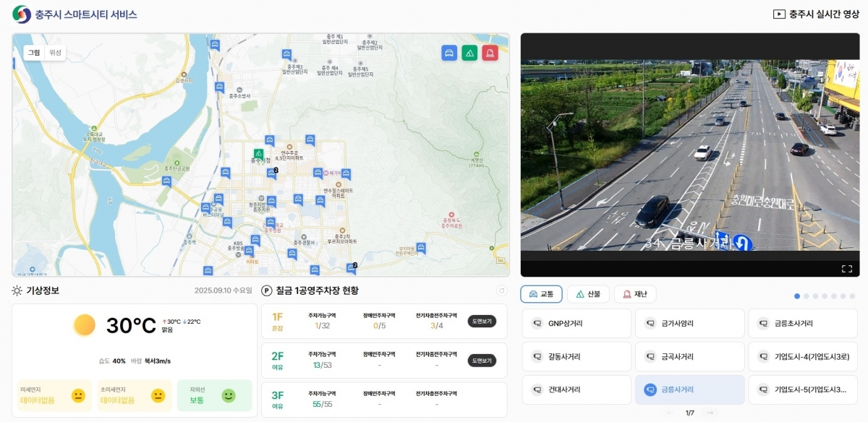Screen dimensions: 868x422
Task: Click the 충주시 smart city logo icon
Action: tap(22, 14)
